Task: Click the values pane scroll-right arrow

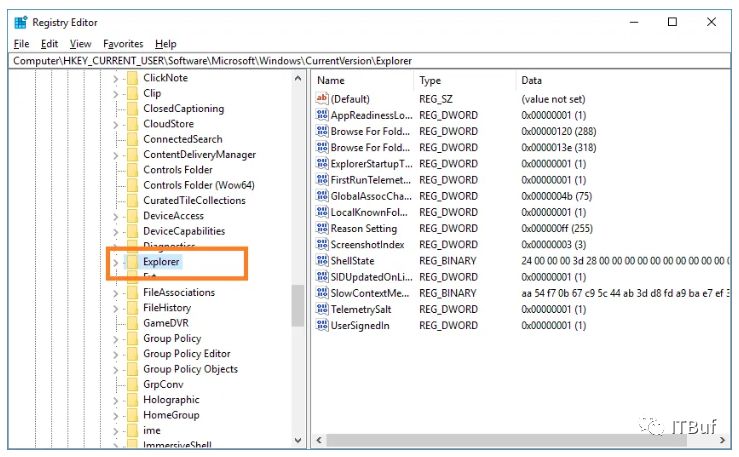Action: click(723, 440)
